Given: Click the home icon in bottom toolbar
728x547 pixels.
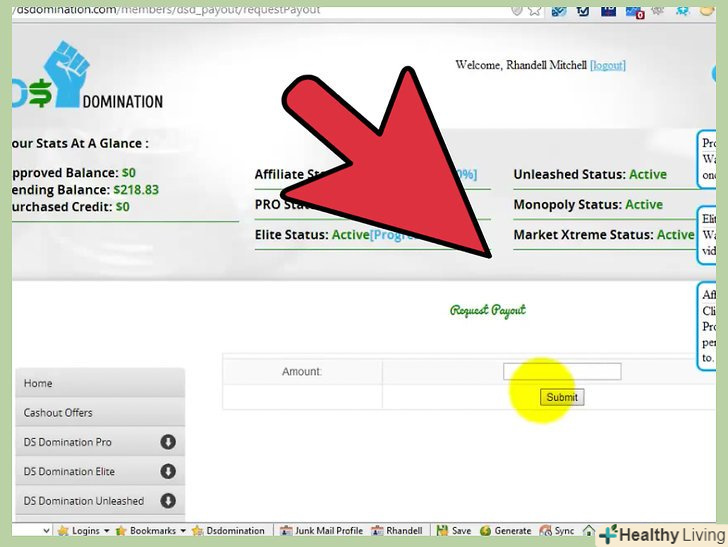Looking at the screenshot, I should point(589,530).
